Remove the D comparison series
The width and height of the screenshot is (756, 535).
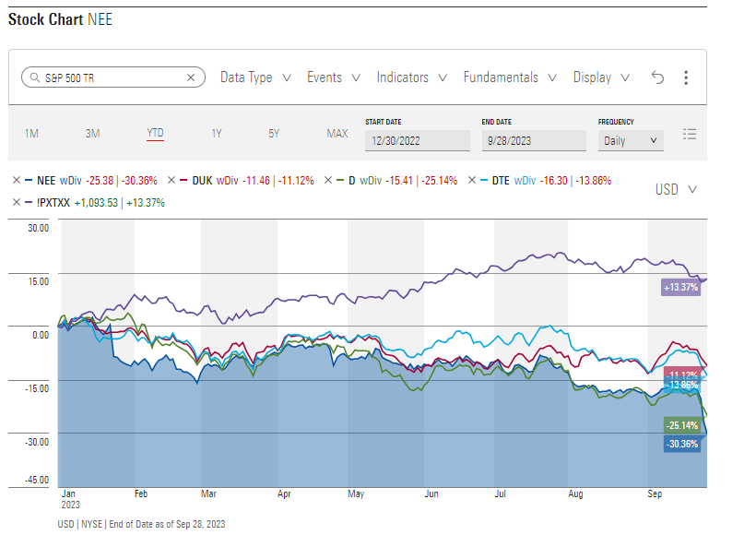(x=328, y=181)
